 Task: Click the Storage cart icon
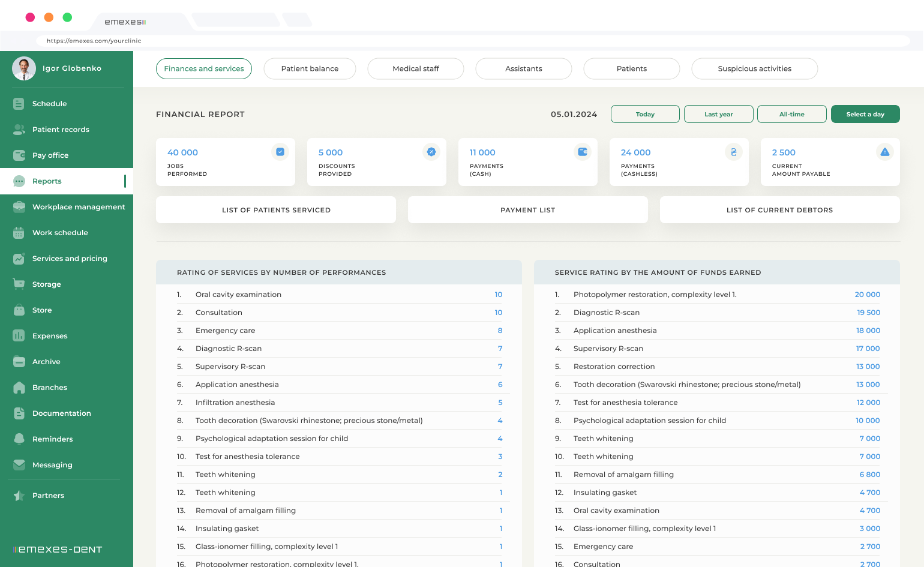(19, 284)
